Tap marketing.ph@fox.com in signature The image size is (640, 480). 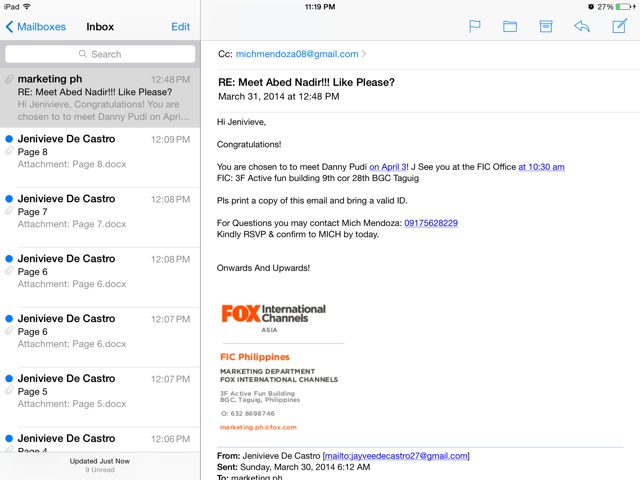(x=258, y=427)
